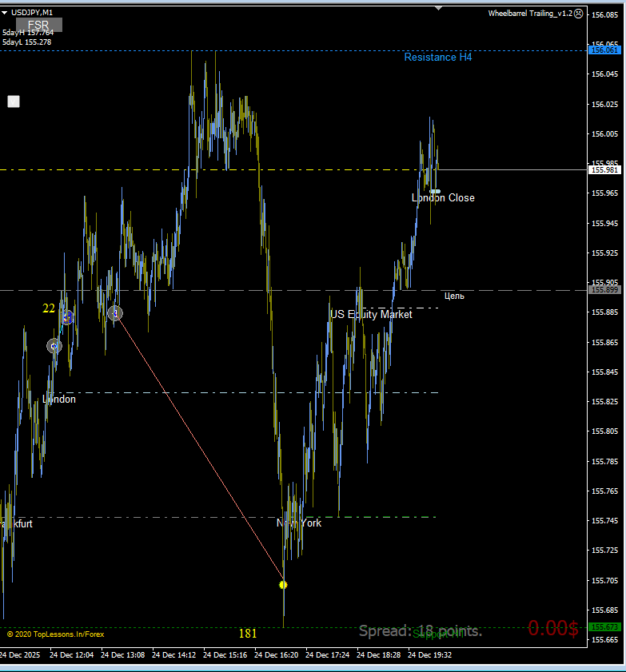Click the 155.805 price scale value
Image resolution: width=626 pixels, height=672 pixels.
click(x=604, y=431)
